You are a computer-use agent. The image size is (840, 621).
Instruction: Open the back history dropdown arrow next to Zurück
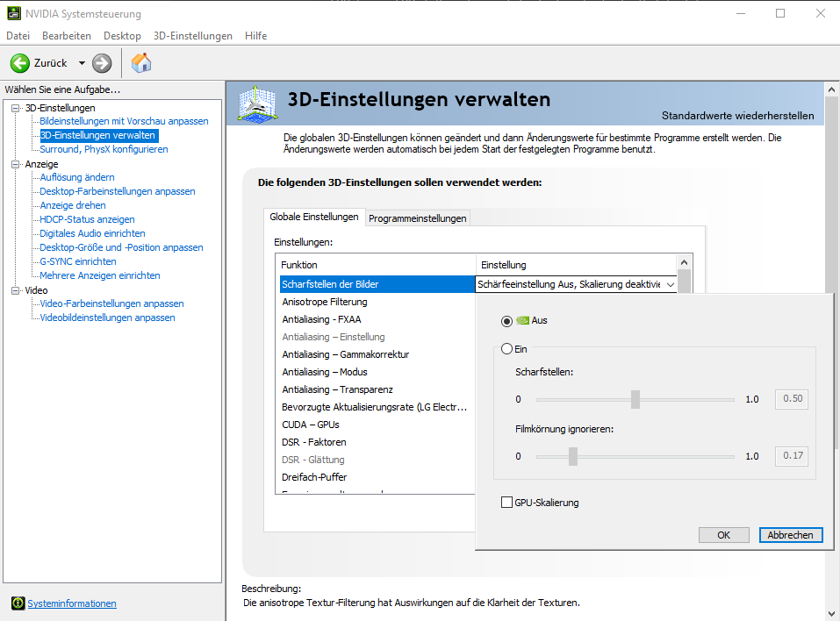[x=82, y=63]
